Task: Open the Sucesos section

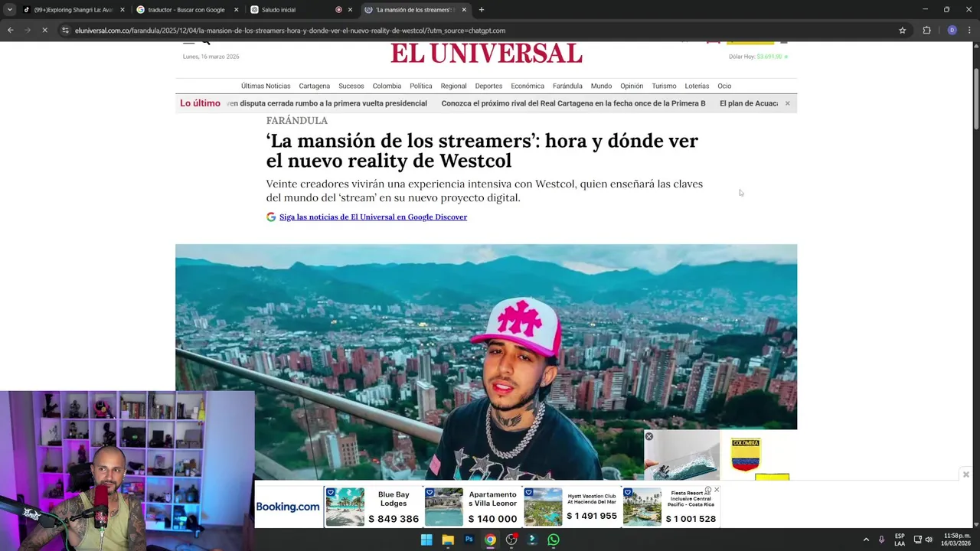Action: coord(351,86)
